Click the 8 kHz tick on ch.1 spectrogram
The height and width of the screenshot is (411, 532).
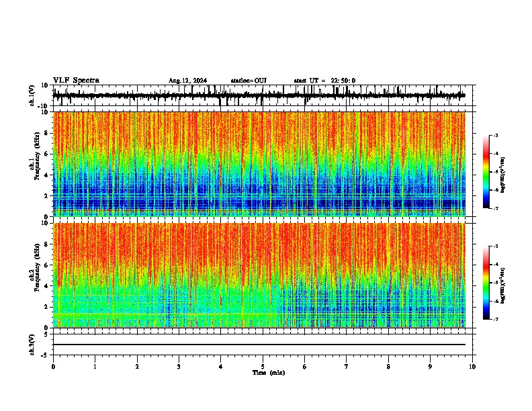coord(46,133)
